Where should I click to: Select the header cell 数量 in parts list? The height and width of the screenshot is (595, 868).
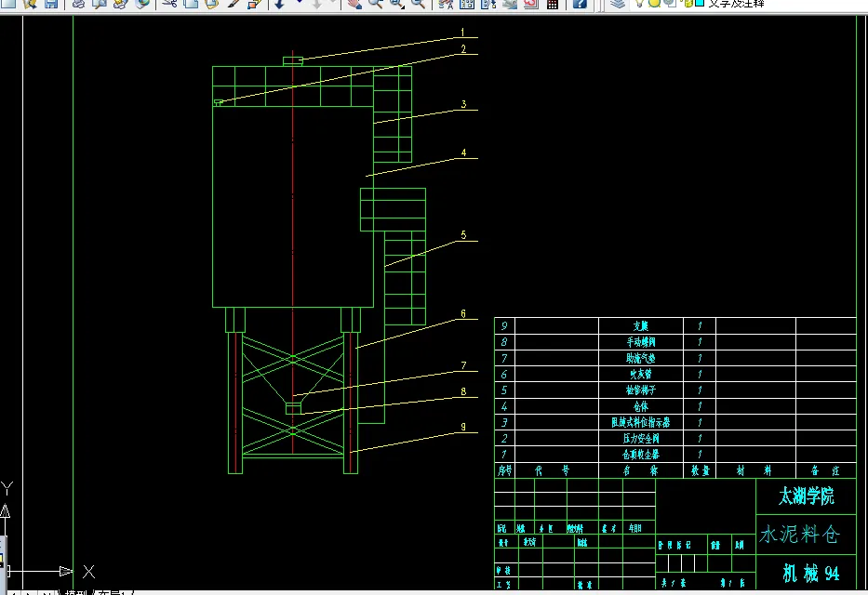point(700,470)
